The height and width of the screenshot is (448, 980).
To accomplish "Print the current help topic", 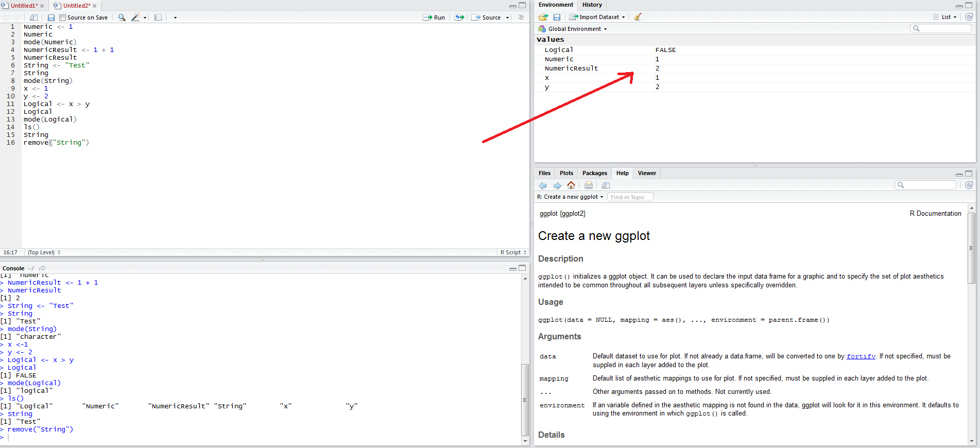I will [x=589, y=185].
